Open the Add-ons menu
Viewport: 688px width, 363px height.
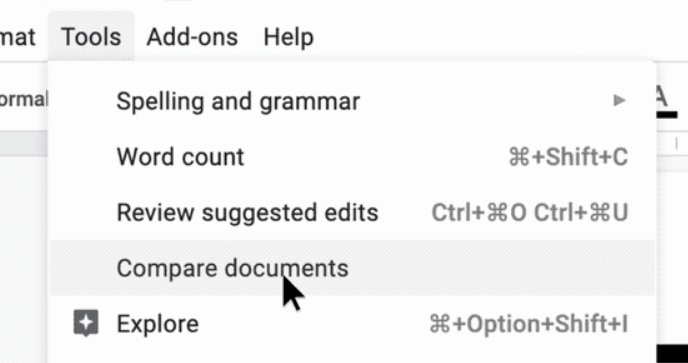click(x=192, y=36)
